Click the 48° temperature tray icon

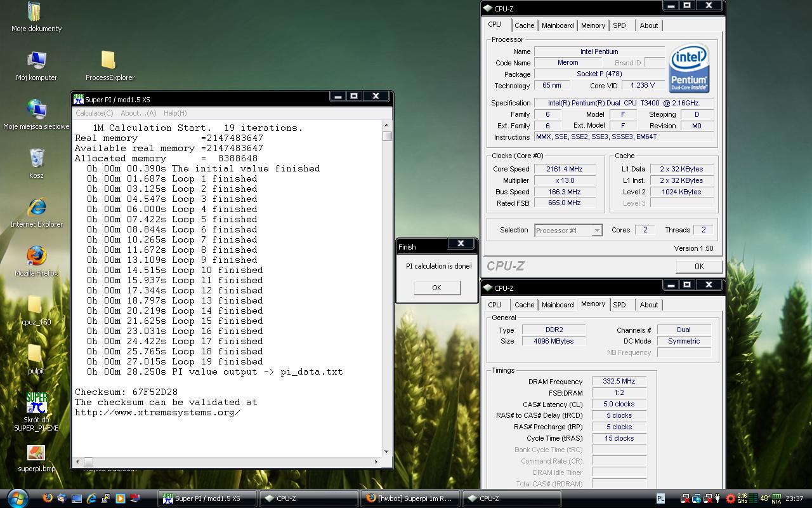coord(765,498)
